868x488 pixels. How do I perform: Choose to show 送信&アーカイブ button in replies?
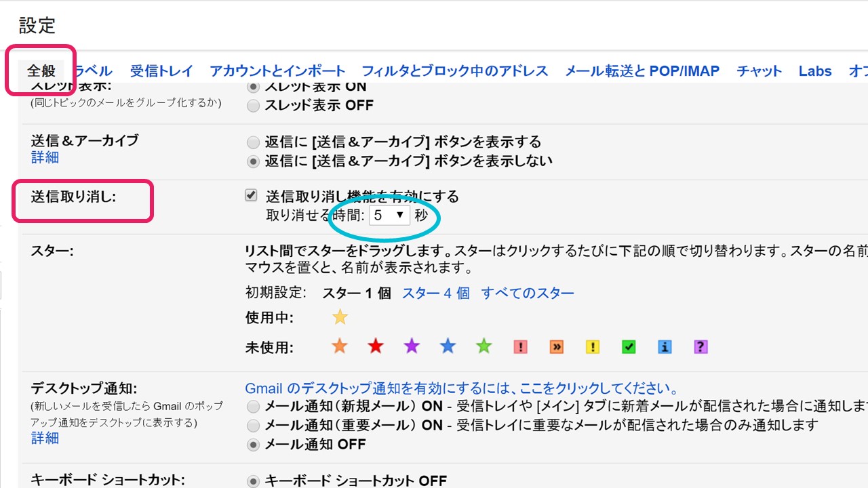253,142
